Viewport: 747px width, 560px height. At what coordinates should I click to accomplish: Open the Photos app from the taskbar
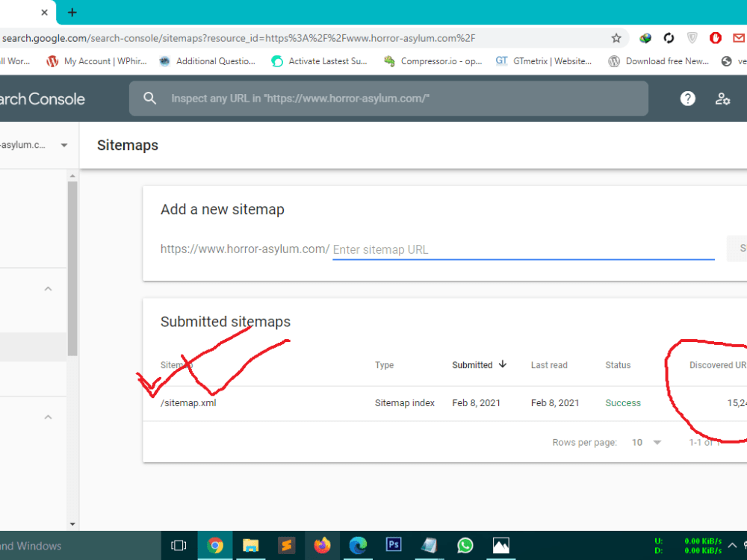click(x=500, y=545)
